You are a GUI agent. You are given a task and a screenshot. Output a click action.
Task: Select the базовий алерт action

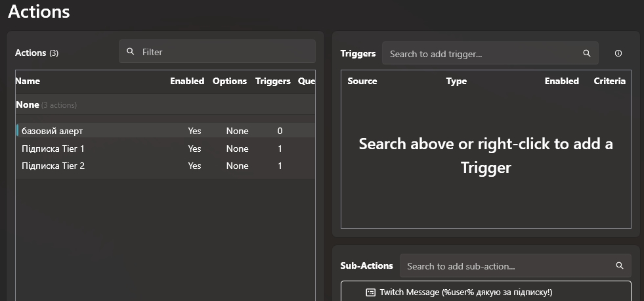coord(53,131)
